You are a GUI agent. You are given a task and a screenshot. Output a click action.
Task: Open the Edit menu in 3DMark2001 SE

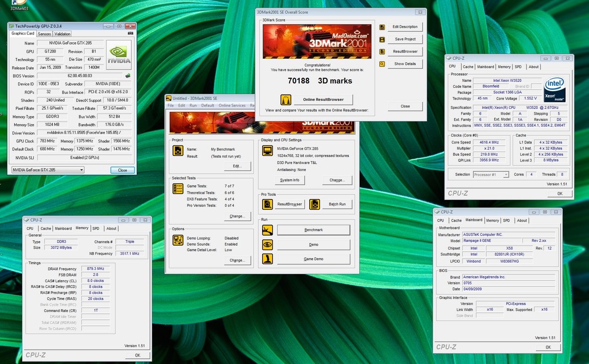(181, 106)
